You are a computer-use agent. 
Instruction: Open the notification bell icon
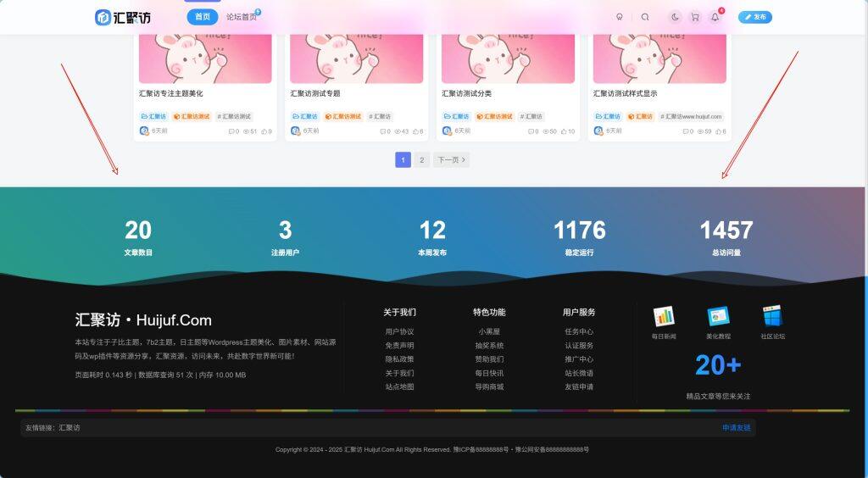coord(715,17)
